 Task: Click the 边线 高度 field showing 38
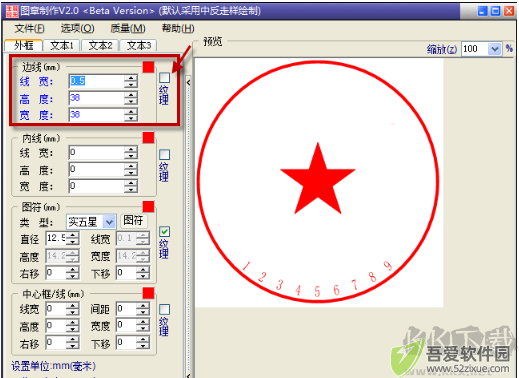(97, 98)
